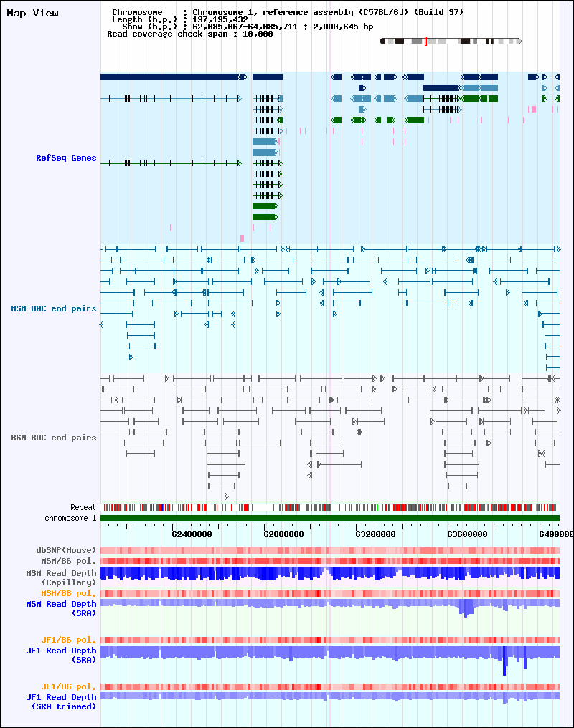
Task: Open the MSM BAC end pairs link
Action: pyautogui.click(x=53, y=308)
